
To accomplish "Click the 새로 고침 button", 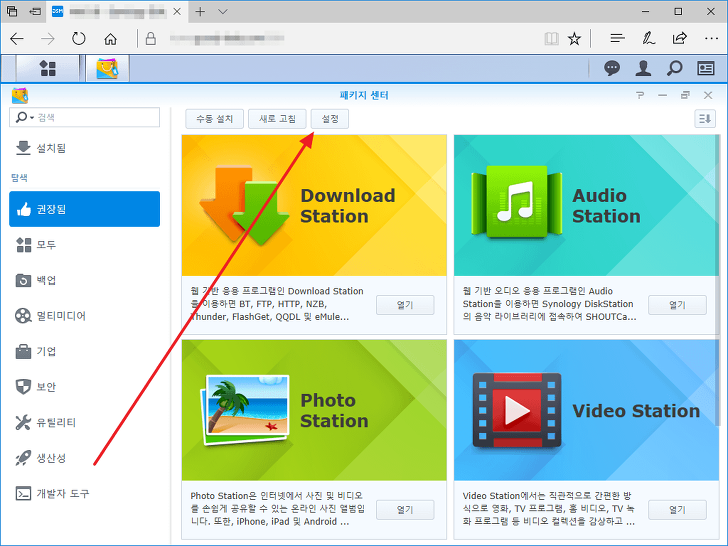I will 277,119.
